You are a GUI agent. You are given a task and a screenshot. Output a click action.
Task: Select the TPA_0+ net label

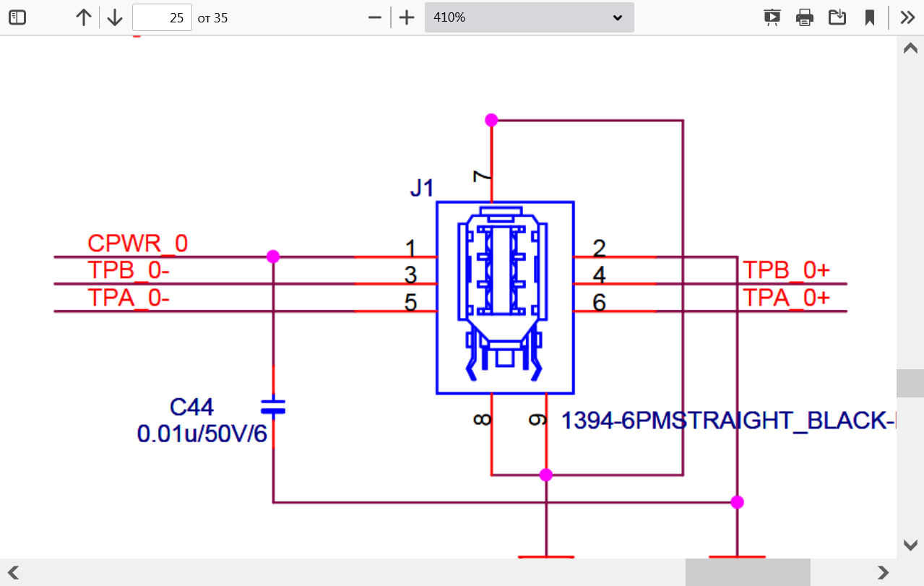pos(787,298)
